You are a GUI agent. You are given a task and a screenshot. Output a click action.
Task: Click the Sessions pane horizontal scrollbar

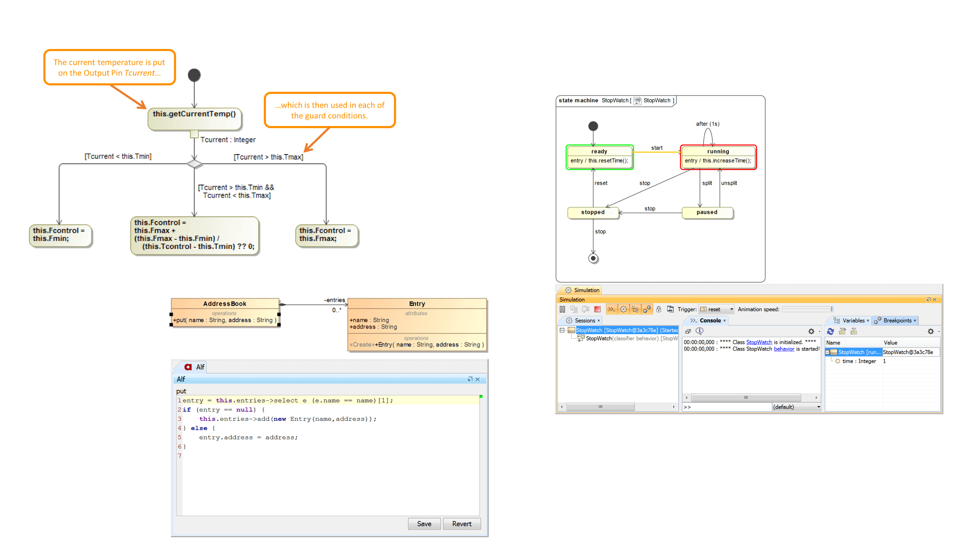point(618,407)
